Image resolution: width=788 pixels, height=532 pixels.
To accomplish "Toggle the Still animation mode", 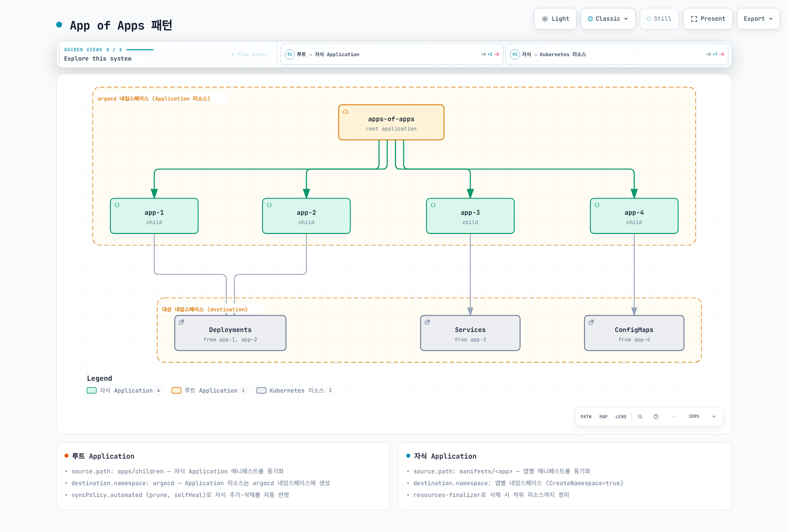I will pyautogui.click(x=659, y=19).
